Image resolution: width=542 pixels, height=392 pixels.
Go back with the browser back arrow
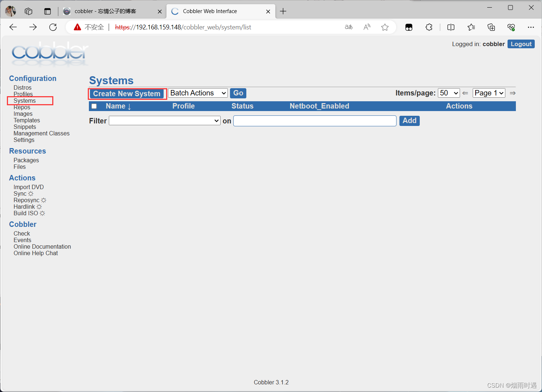coord(13,27)
